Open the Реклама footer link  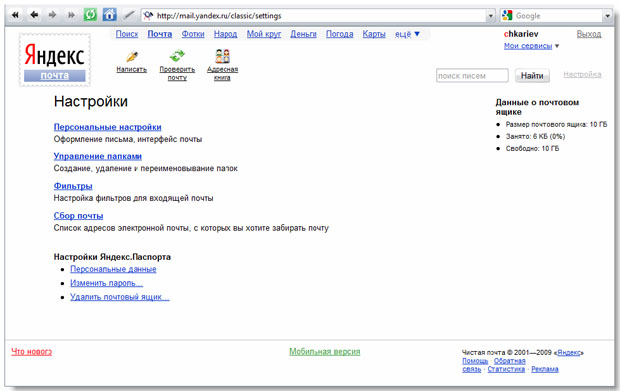pos(545,369)
